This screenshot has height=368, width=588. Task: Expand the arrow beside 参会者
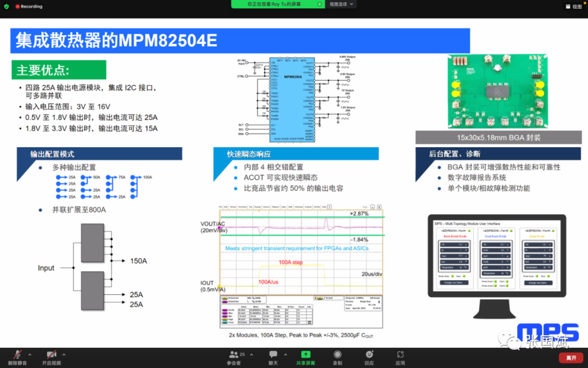click(x=251, y=354)
